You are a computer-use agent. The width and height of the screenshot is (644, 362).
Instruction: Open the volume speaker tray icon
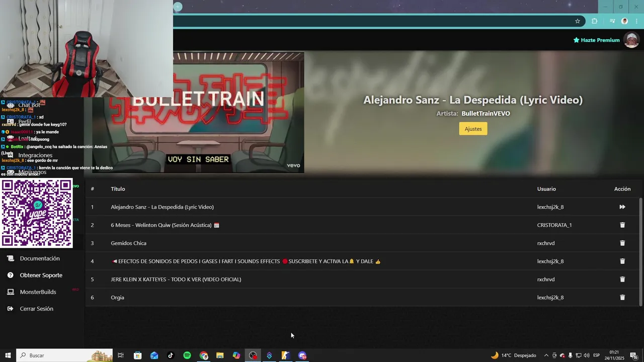click(x=586, y=355)
